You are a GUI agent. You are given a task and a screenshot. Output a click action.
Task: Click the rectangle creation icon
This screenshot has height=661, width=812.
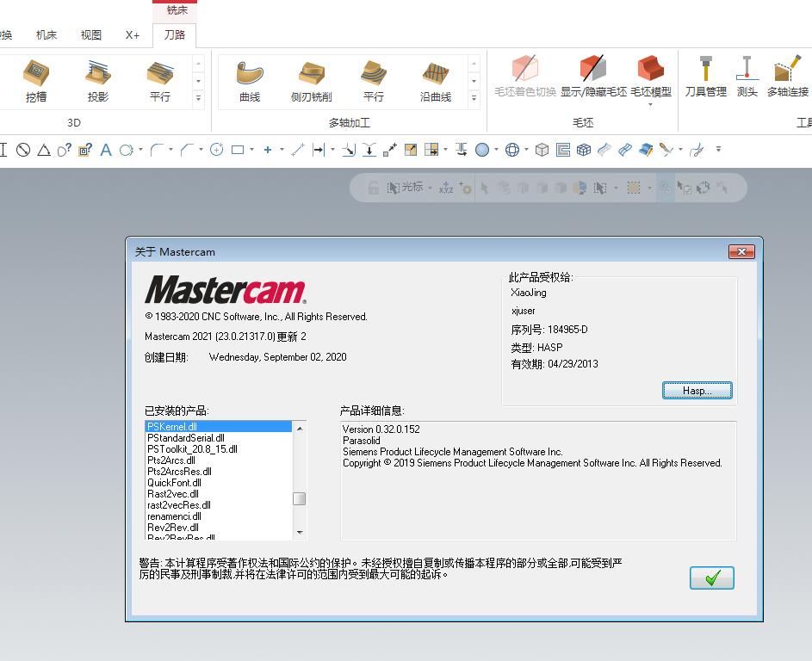click(238, 150)
